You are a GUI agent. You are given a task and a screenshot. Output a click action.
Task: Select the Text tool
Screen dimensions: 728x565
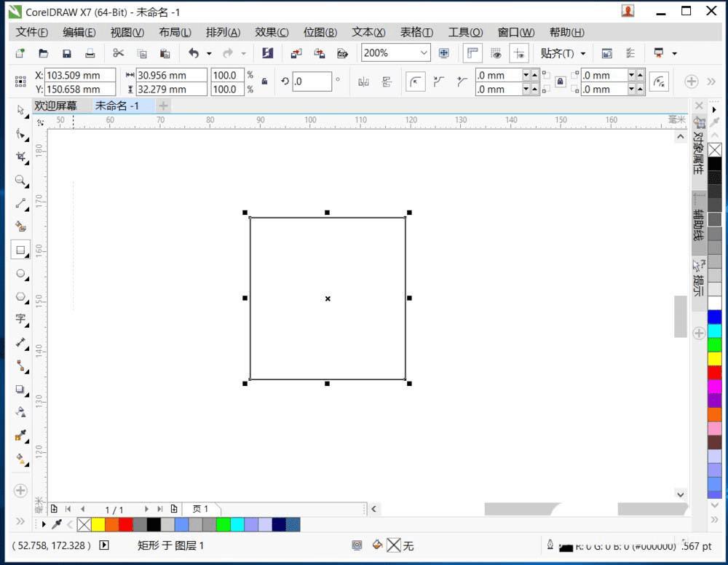point(20,319)
